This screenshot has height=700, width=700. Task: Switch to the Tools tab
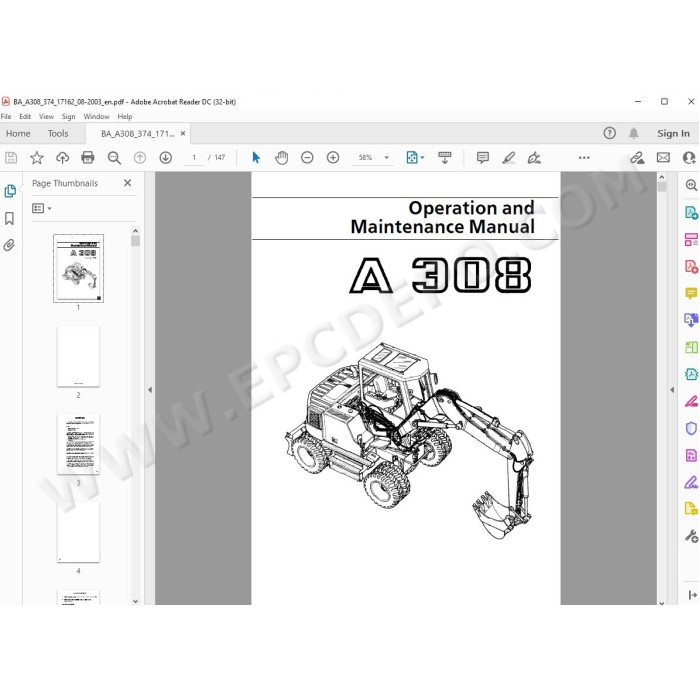click(x=58, y=133)
